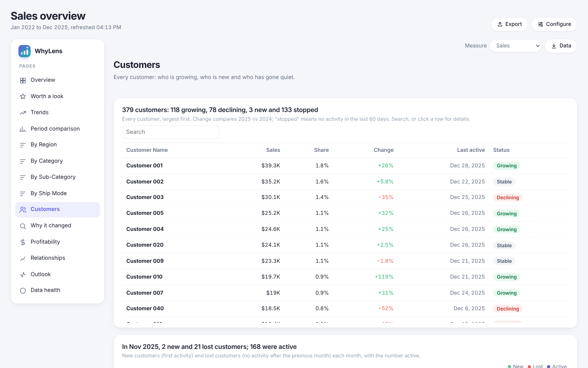The height and width of the screenshot is (368, 588).
Task: Click the Configure button
Action: (554, 24)
